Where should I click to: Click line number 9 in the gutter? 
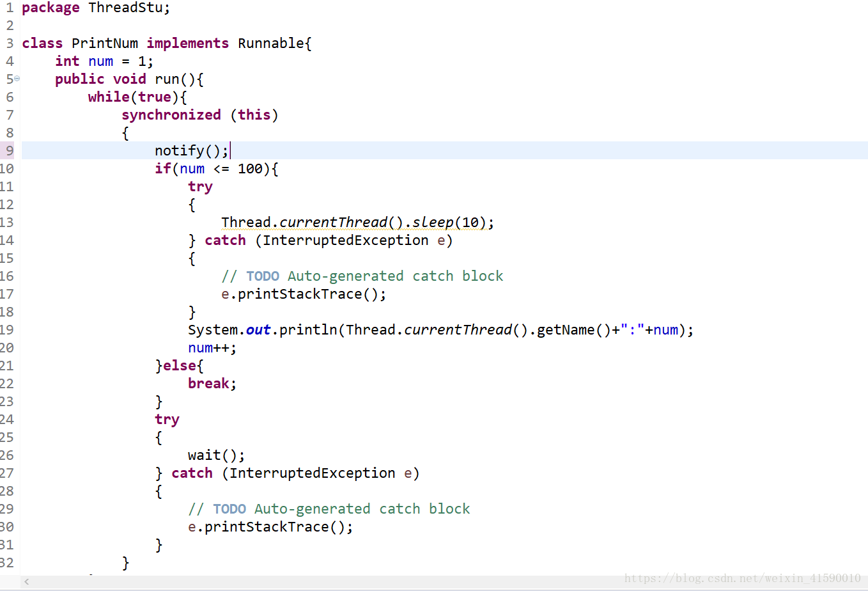[10, 151]
